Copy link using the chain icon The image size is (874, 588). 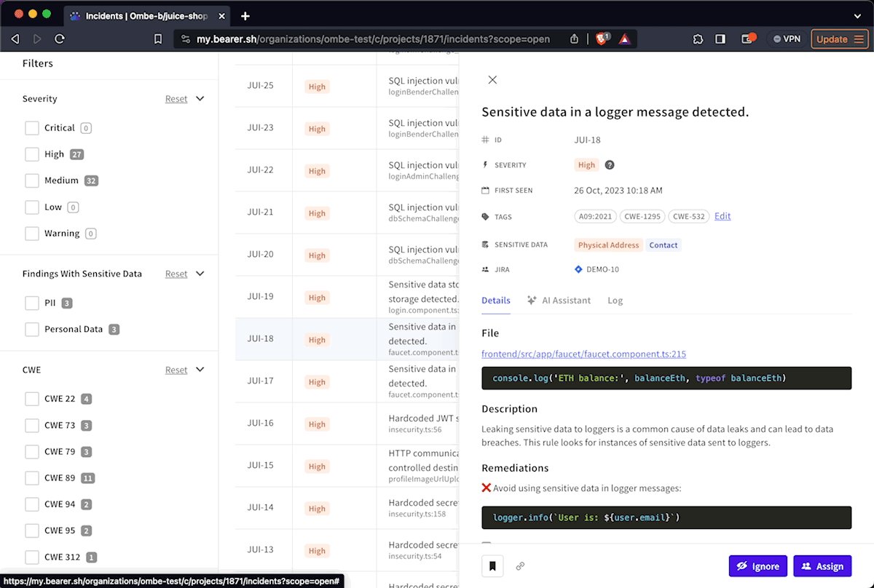pos(520,565)
